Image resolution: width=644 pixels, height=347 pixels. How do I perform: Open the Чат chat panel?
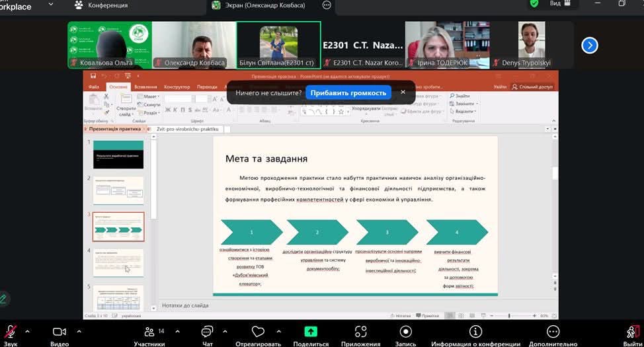pyautogui.click(x=207, y=332)
